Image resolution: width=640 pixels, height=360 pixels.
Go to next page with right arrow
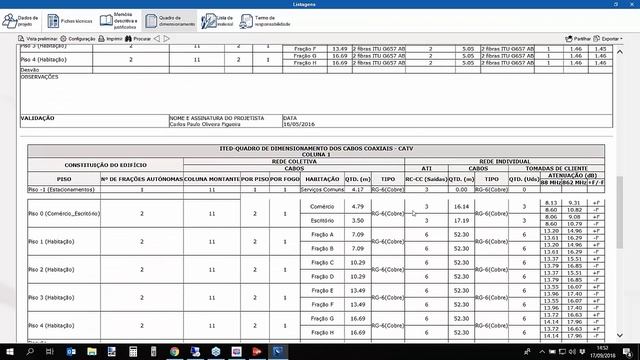click(x=167, y=39)
